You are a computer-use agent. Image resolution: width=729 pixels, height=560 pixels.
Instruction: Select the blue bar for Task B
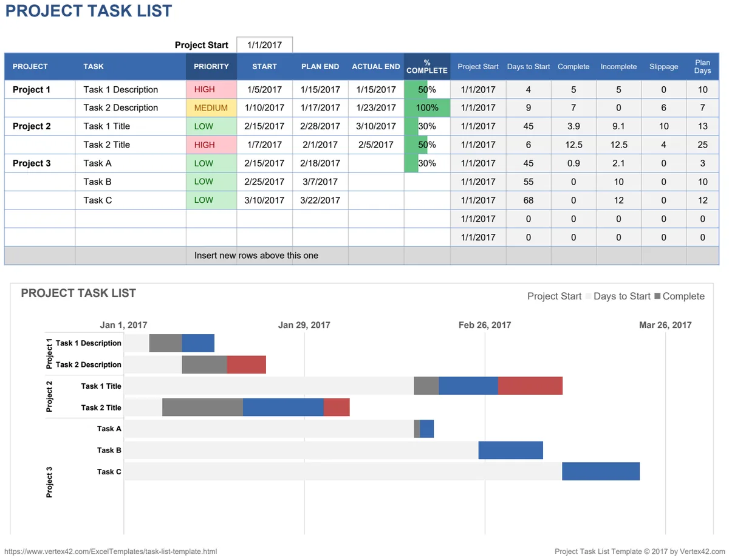[510, 450]
